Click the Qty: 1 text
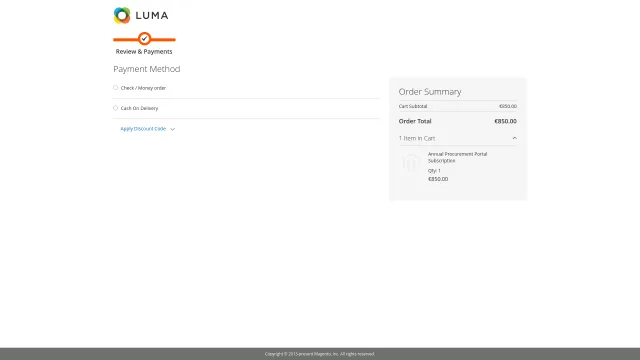640x360 pixels. (x=434, y=171)
